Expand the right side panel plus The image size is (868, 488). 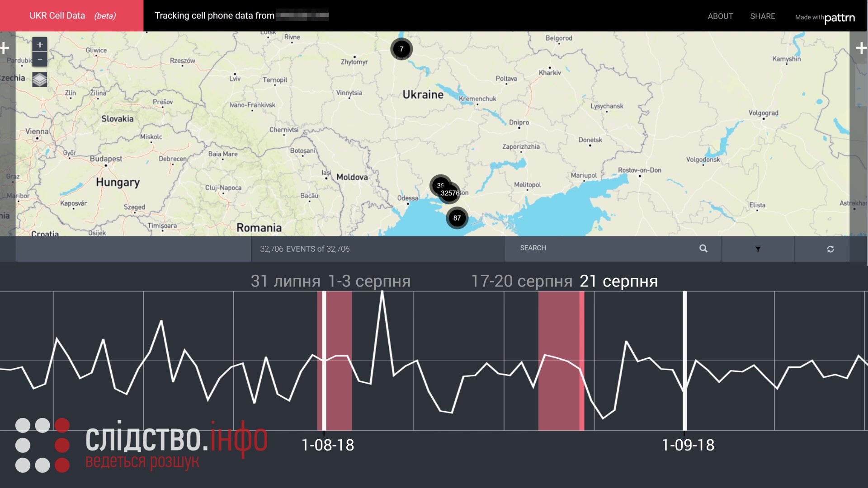(861, 48)
